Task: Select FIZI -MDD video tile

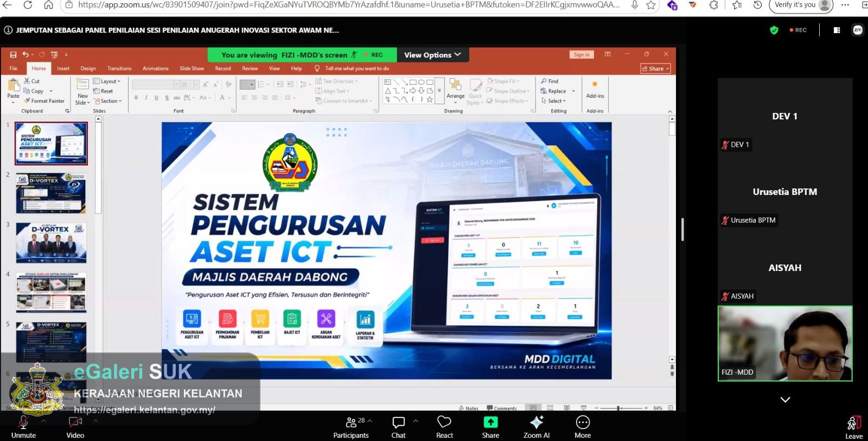Action: [785, 343]
